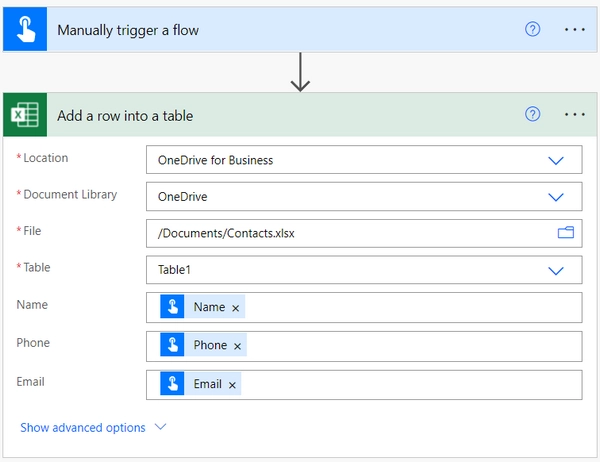Remove the Name dynamic content token

235,308
